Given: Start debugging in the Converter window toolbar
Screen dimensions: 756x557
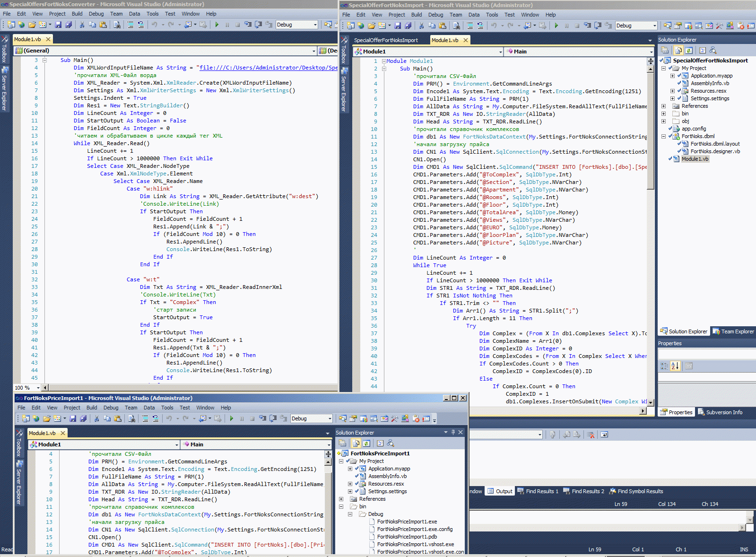Looking at the screenshot, I should (217, 25).
